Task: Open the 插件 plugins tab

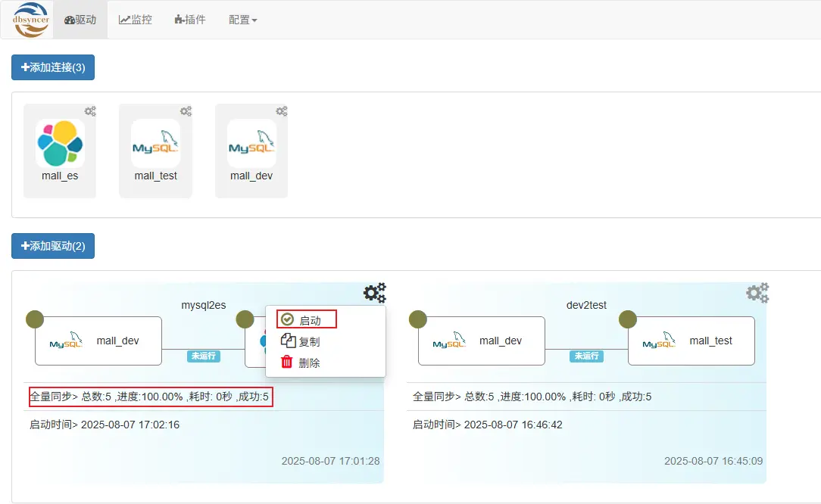Action: coord(190,20)
